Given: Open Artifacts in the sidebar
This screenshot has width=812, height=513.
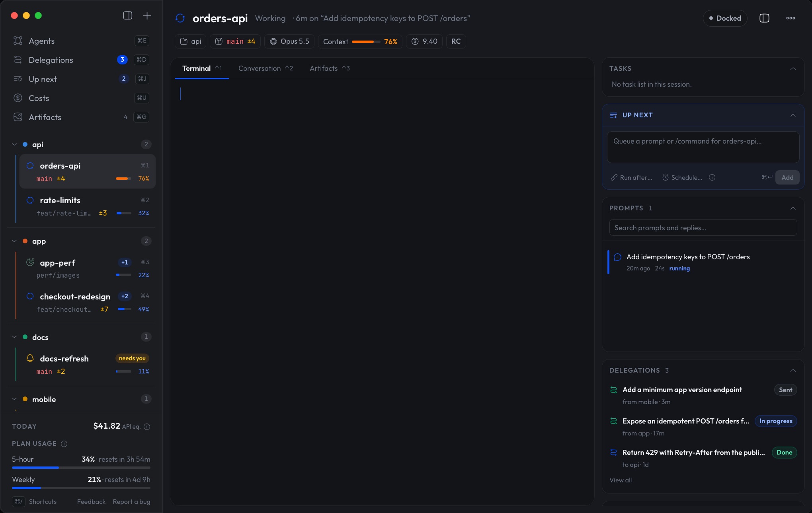Looking at the screenshot, I should click(x=81, y=117).
